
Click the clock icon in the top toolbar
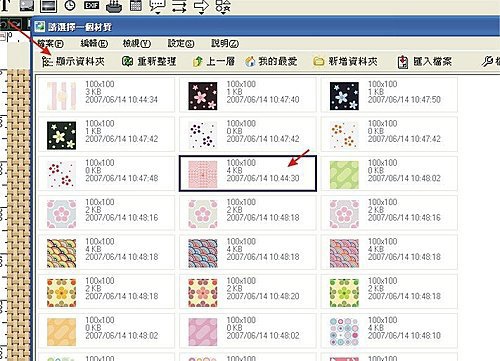[x=70, y=5]
